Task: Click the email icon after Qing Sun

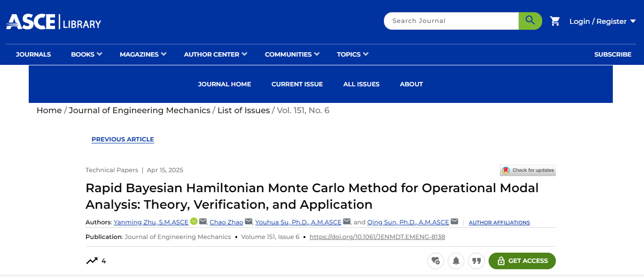Action: pos(455,221)
